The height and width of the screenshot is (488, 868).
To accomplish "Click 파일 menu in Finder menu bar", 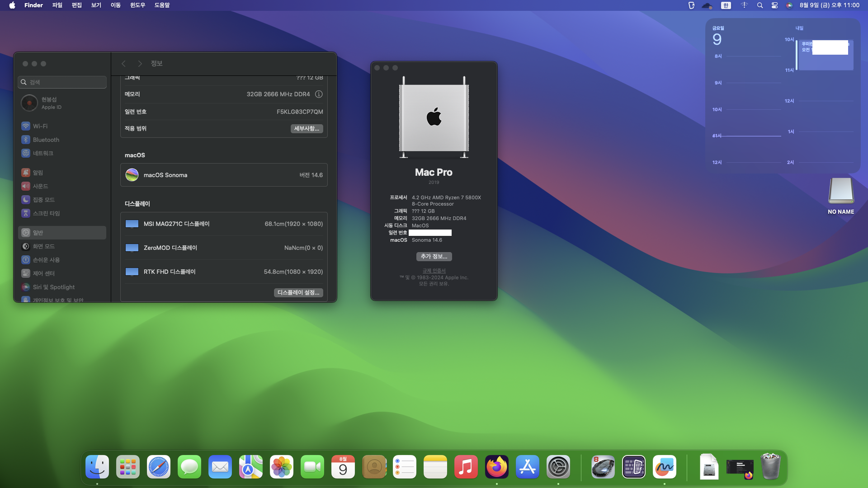I will pos(57,5).
